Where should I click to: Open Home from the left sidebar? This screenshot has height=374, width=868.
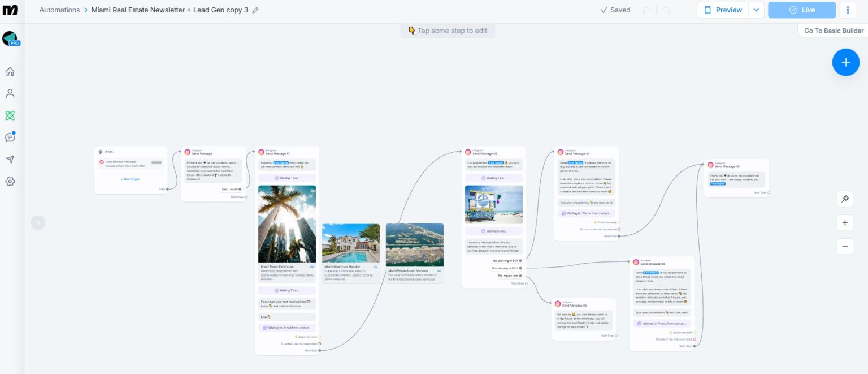pos(10,71)
